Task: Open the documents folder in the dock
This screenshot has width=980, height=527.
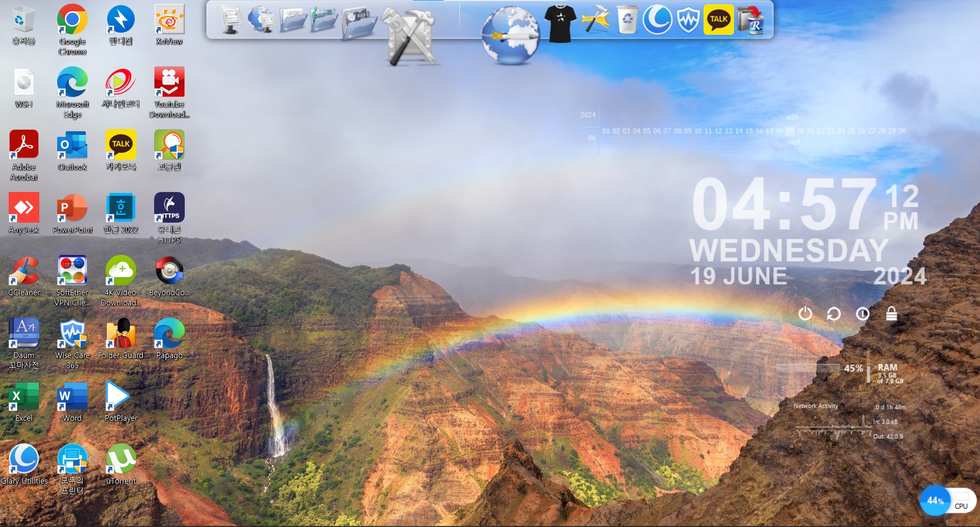Action: [293, 19]
